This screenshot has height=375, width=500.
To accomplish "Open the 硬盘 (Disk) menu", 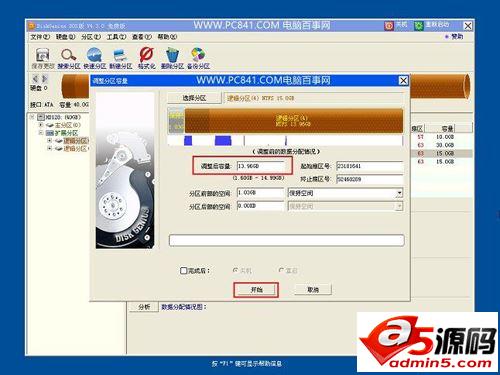I will (65, 37).
